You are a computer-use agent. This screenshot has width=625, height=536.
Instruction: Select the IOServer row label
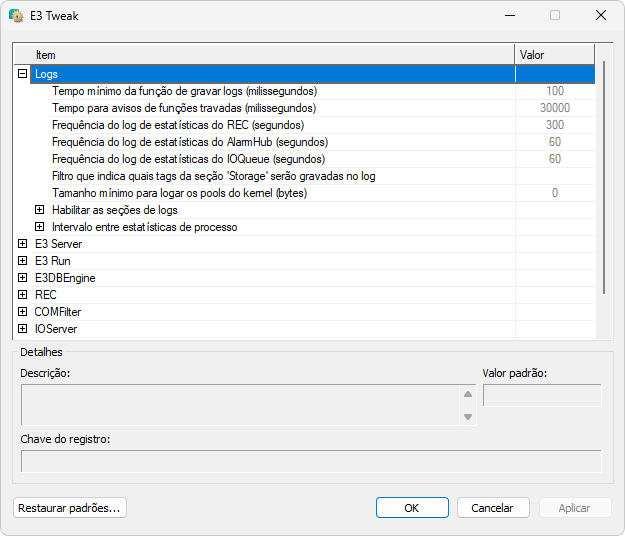[x=56, y=329]
